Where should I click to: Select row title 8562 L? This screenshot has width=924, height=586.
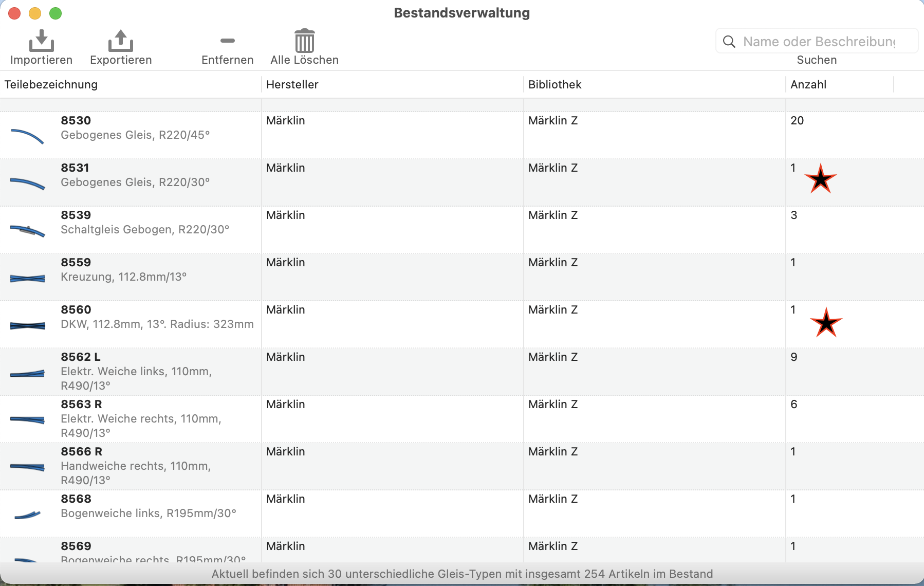[81, 357]
